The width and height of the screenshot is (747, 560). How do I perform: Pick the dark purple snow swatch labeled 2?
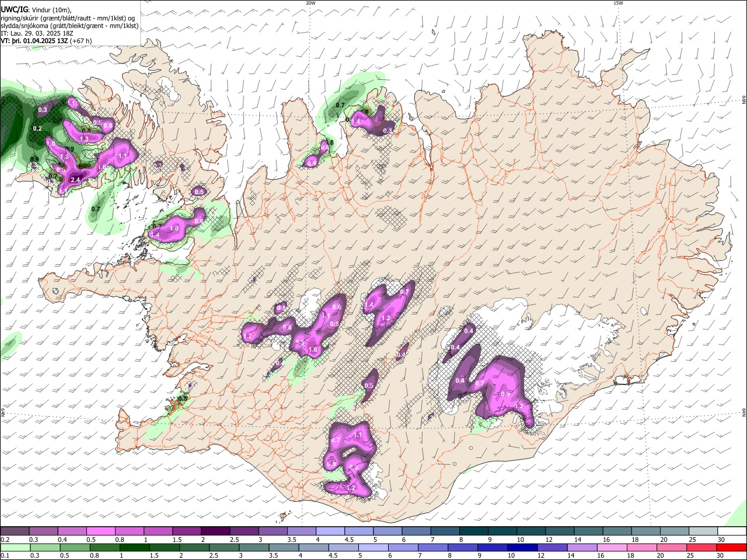tap(215, 531)
